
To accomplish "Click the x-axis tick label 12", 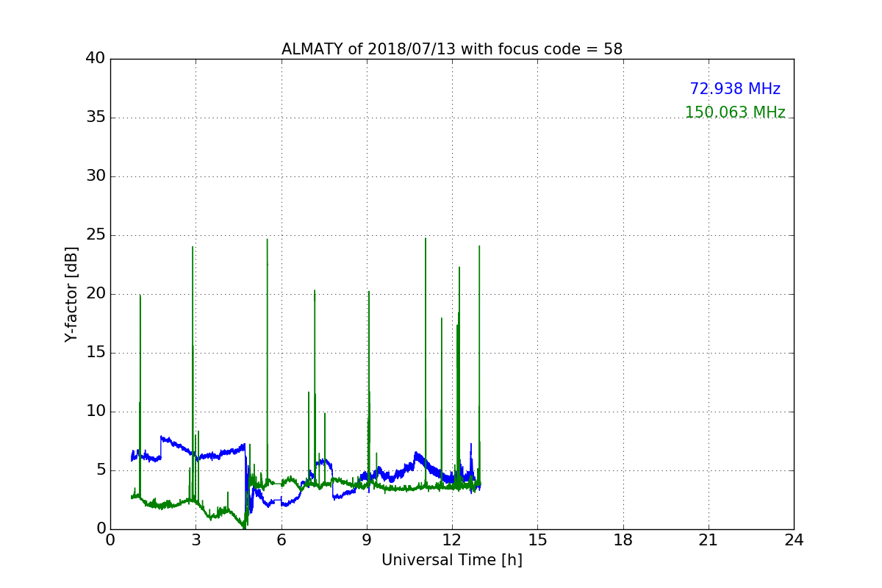I will (452, 540).
